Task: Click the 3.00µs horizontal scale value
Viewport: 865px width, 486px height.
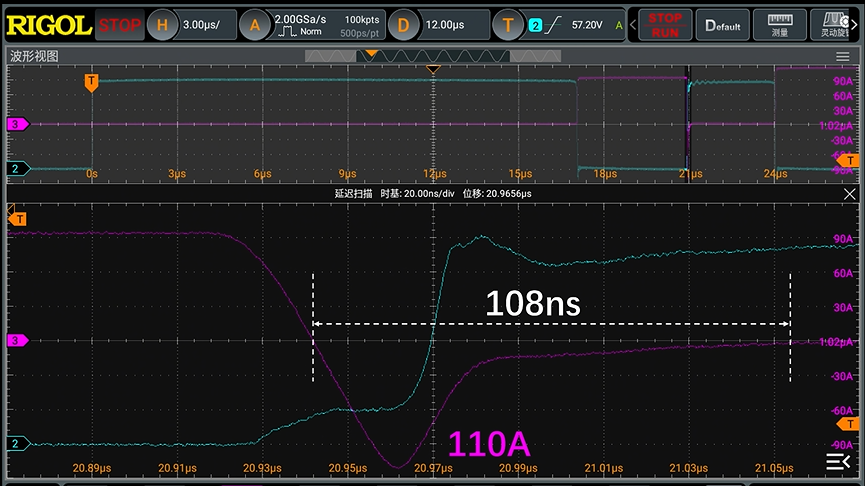Action: [201, 25]
